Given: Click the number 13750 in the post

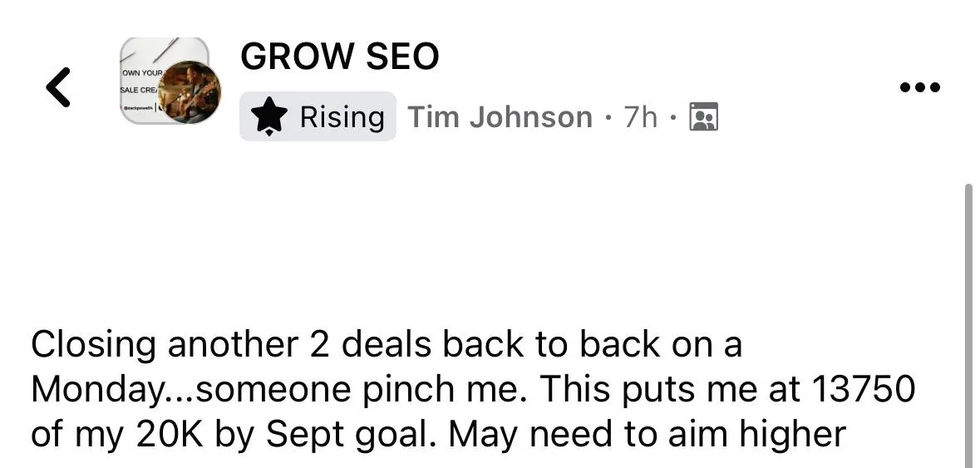Looking at the screenshot, I should click(x=863, y=389).
